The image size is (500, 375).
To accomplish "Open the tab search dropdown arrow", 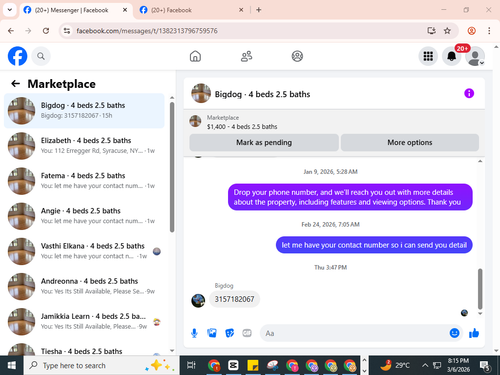I will [10, 10].
